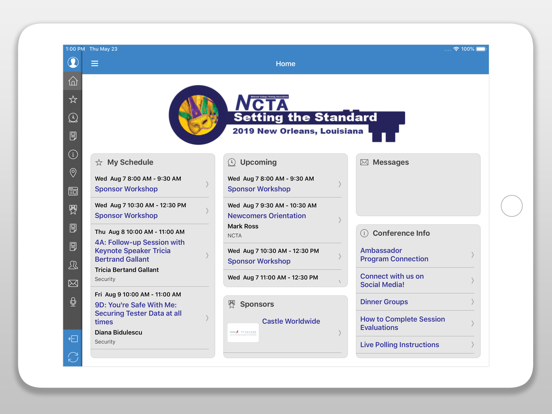Click the clock icon beside Upcoming
552x414 pixels.
click(x=232, y=162)
